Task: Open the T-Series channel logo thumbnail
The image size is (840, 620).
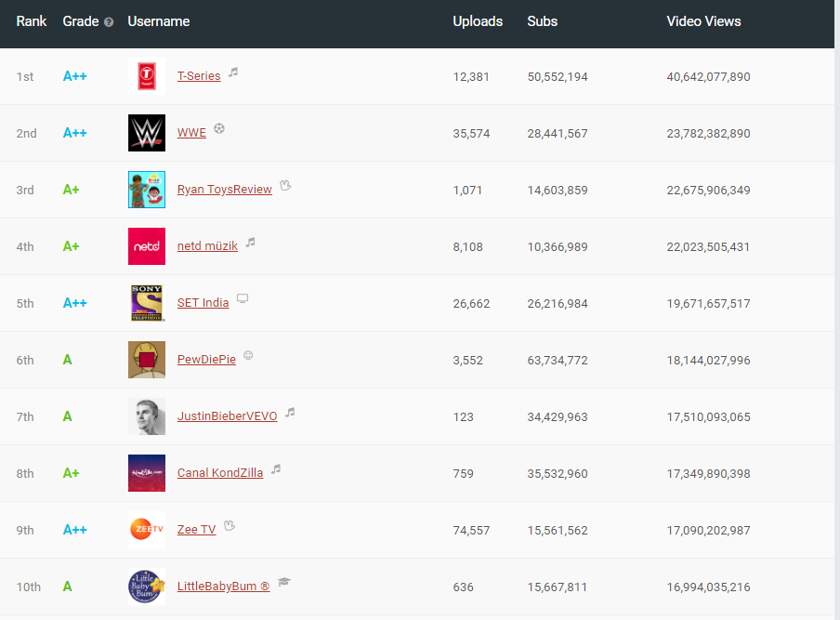Action: coord(147,76)
